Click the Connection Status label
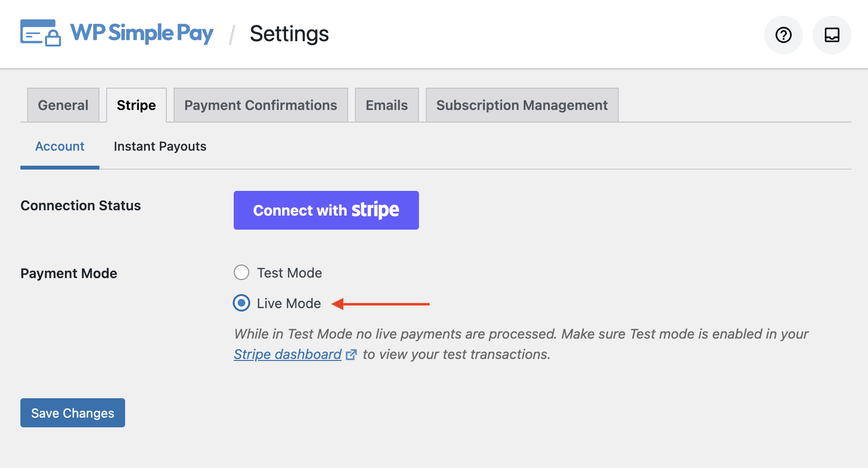 point(80,205)
